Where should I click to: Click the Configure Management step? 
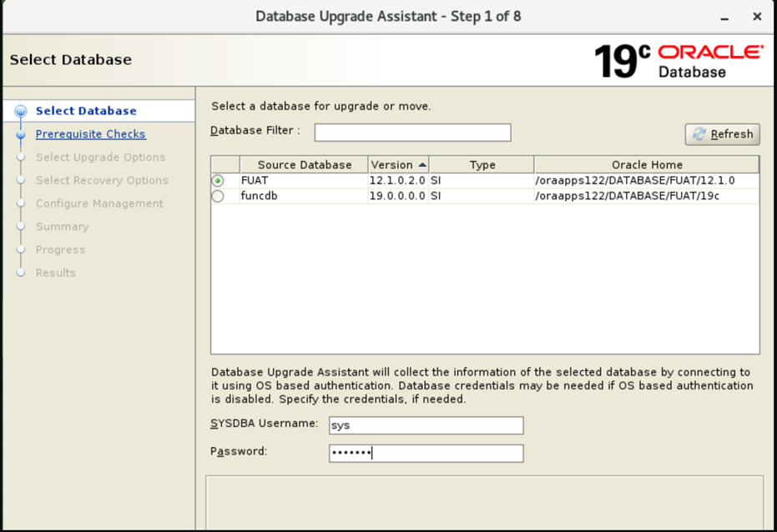(x=99, y=203)
